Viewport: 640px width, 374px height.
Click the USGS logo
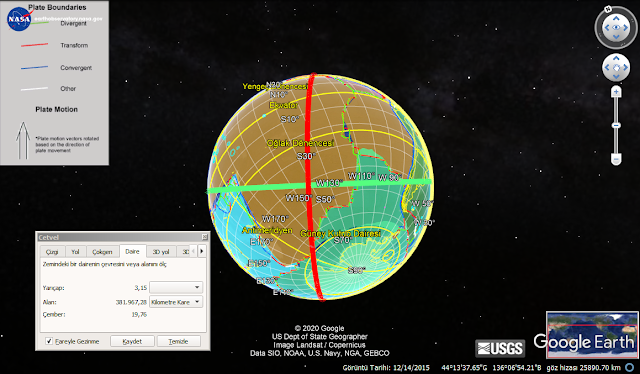500,348
